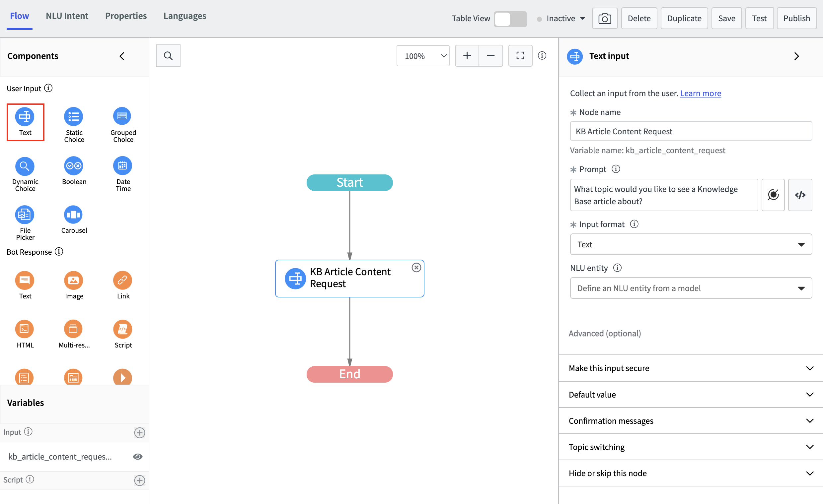
Task: Expand the Default value section
Action: pos(691,395)
